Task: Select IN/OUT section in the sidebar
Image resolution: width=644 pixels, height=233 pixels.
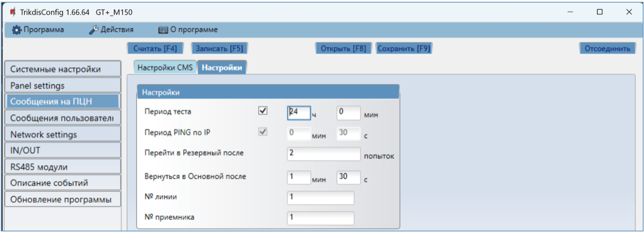Action: (62, 150)
